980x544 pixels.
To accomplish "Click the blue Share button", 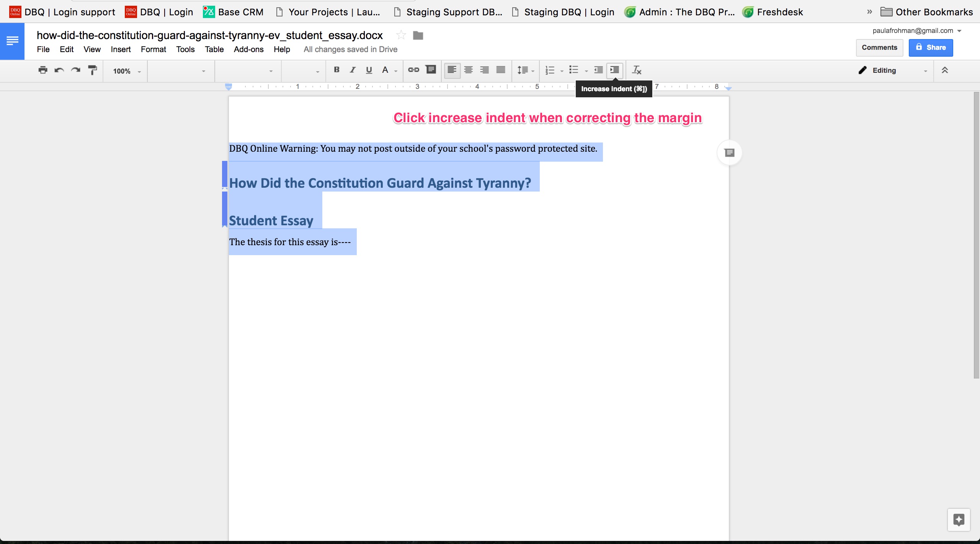I will tap(930, 48).
